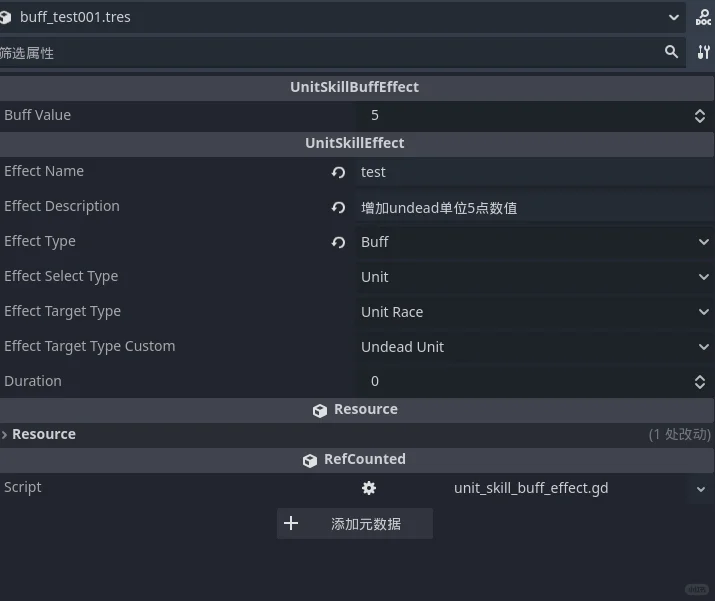
Task: Click the search magnifier in filter box
Action: point(671,52)
